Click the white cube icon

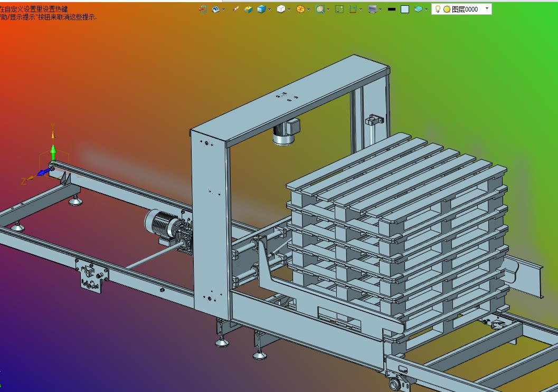point(281,9)
